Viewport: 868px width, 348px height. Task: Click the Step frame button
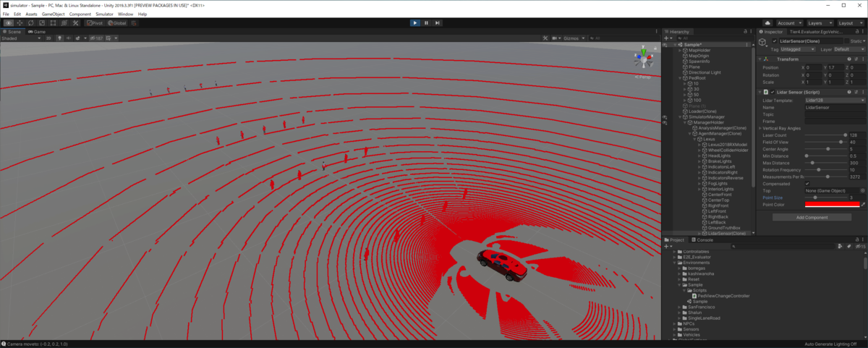438,23
